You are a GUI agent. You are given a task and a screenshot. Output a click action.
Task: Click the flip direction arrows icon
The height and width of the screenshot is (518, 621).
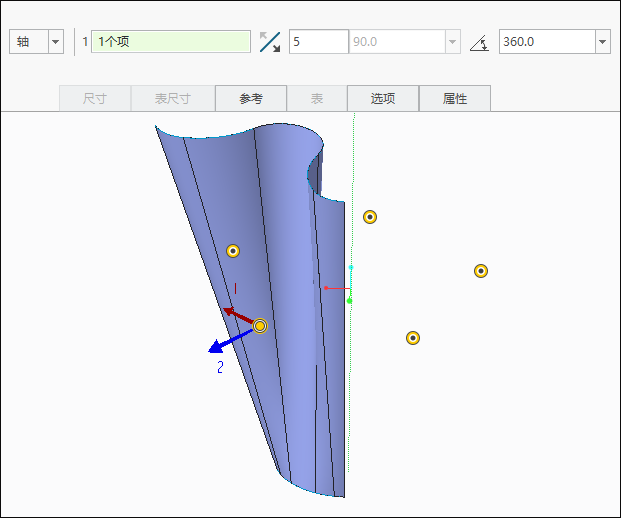[x=270, y=42]
